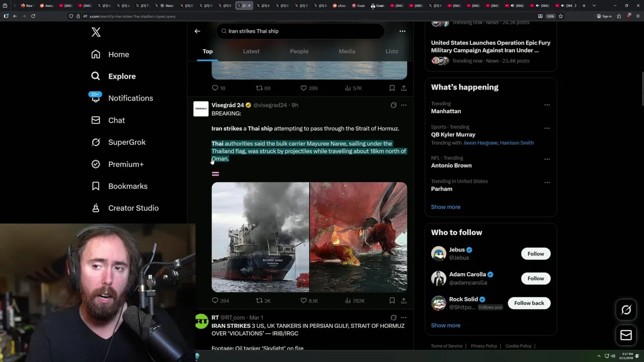Open damaged red hull photo

point(359,237)
